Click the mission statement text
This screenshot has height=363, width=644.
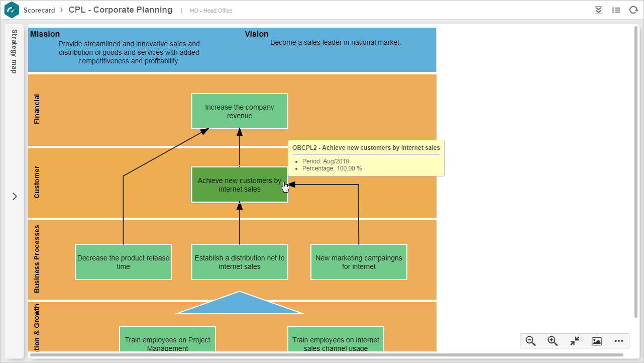pyautogui.click(x=129, y=52)
